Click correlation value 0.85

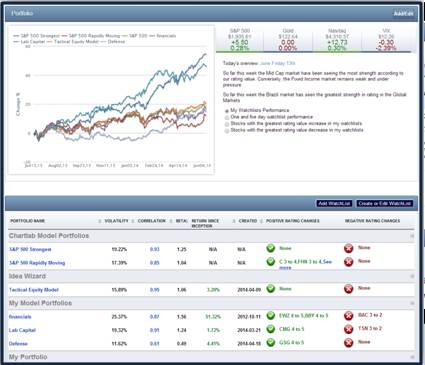(x=155, y=263)
